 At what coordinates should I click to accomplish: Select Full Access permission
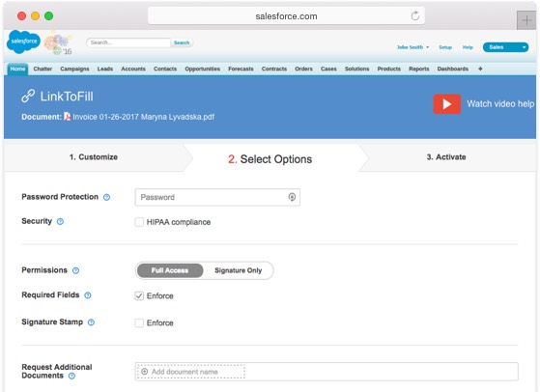(170, 270)
